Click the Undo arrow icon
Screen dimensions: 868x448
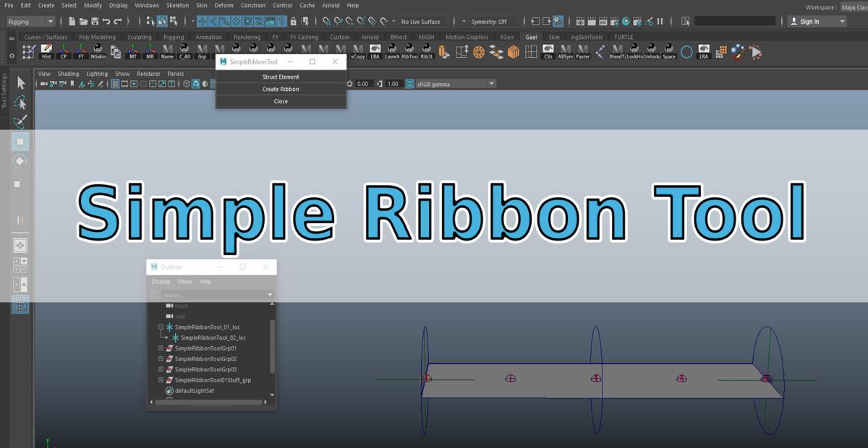pyautogui.click(x=106, y=22)
